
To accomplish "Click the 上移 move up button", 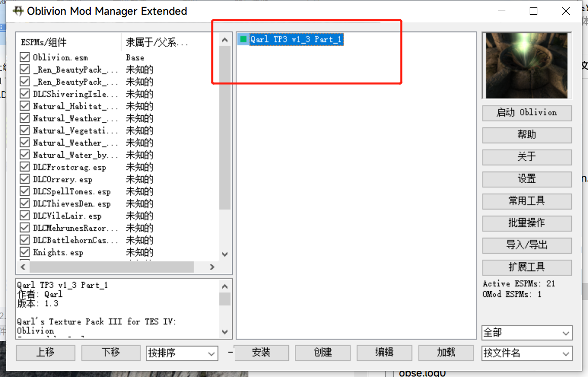I will pos(45,353).
